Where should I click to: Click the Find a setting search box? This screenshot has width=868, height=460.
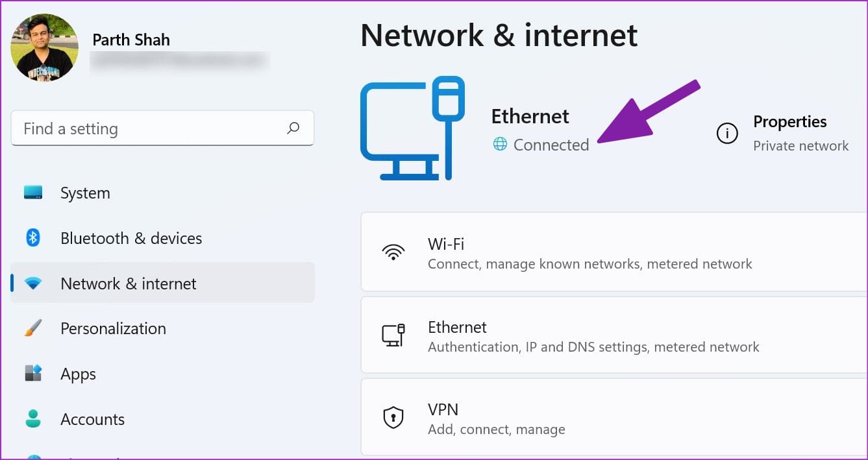click(162, 128)
